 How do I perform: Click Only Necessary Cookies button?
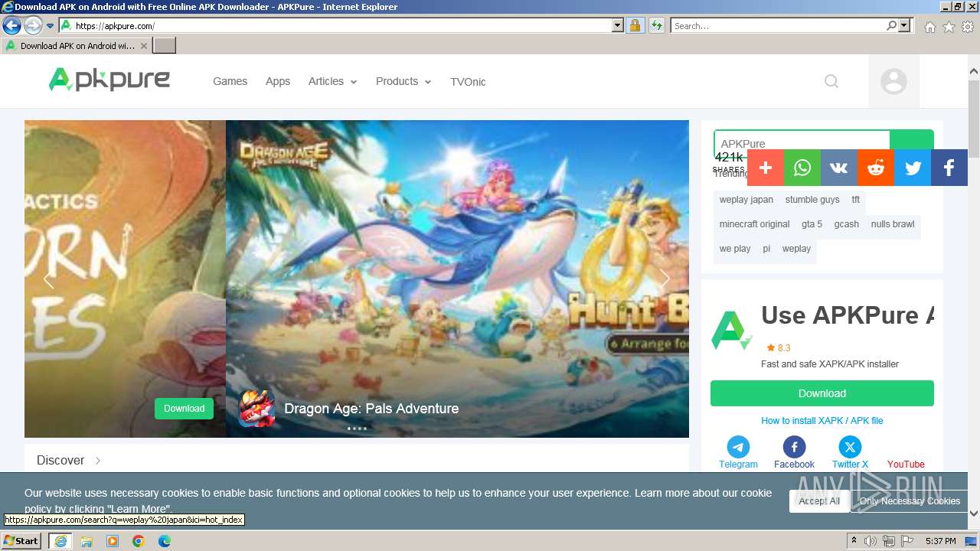[x=910, y=501]
